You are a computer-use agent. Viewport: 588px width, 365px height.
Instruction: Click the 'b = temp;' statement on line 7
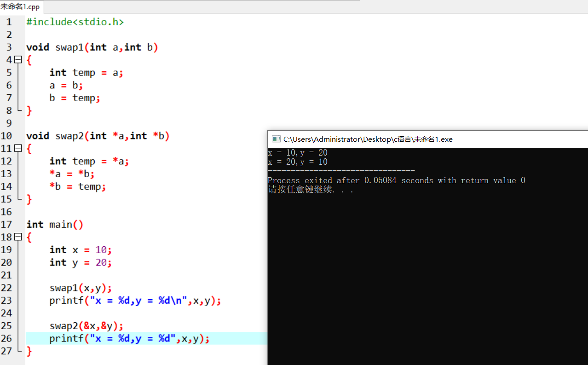coord(75,98)
